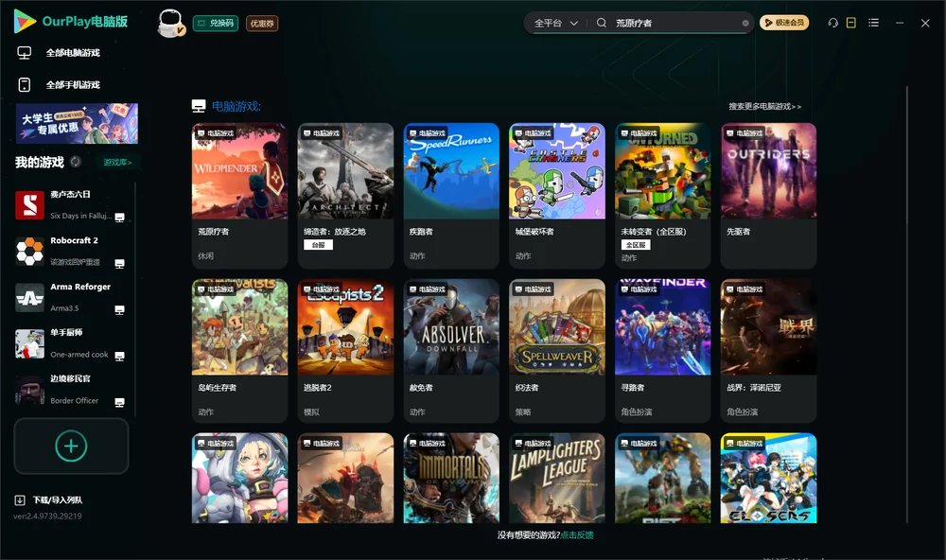Expand the 全平台 platform dropdown
946x560 pixels.
[555, 23]
